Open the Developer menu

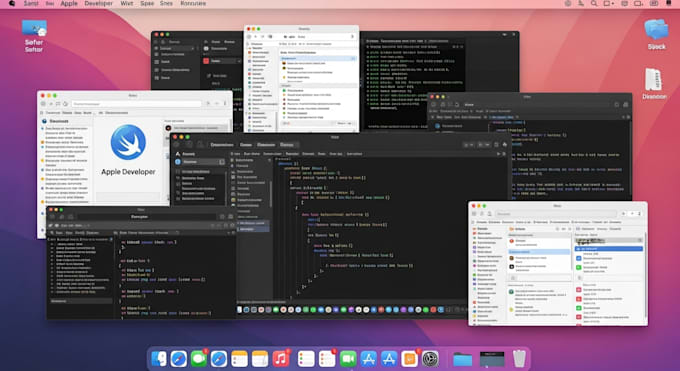pos(98,3)
